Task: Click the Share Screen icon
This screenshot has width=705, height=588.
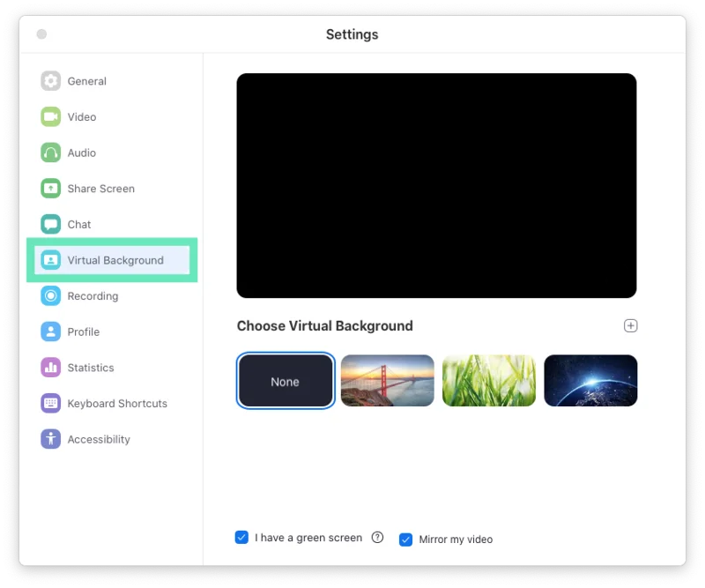Action: point(51,189)
